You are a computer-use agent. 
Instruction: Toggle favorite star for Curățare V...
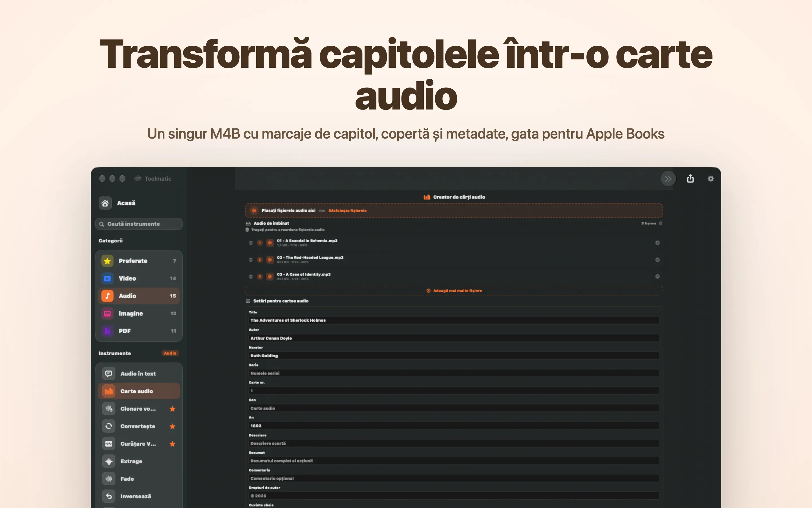pyautogui.click(x=173, y=443)
